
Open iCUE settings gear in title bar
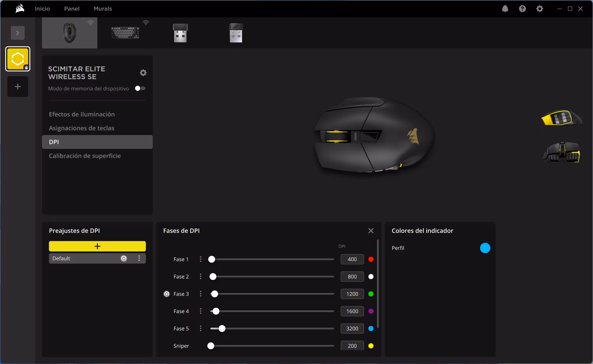tap(540, 9)
